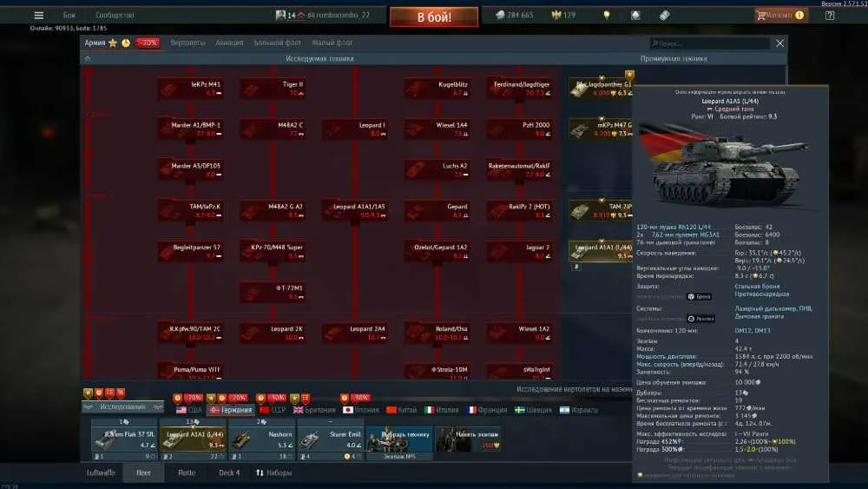The height and width of the screenshot is (489, 868).
Task: Select the Германия nation flag
Action: coord(231,410)
